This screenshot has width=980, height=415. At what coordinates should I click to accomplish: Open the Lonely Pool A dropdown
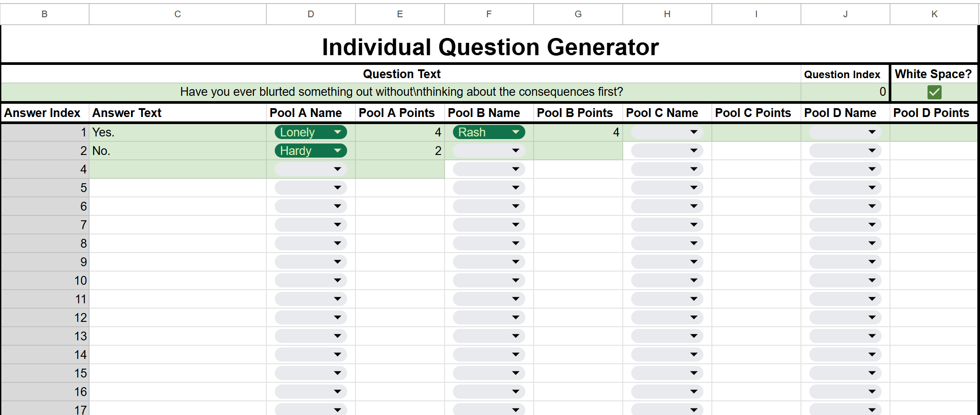337,132
